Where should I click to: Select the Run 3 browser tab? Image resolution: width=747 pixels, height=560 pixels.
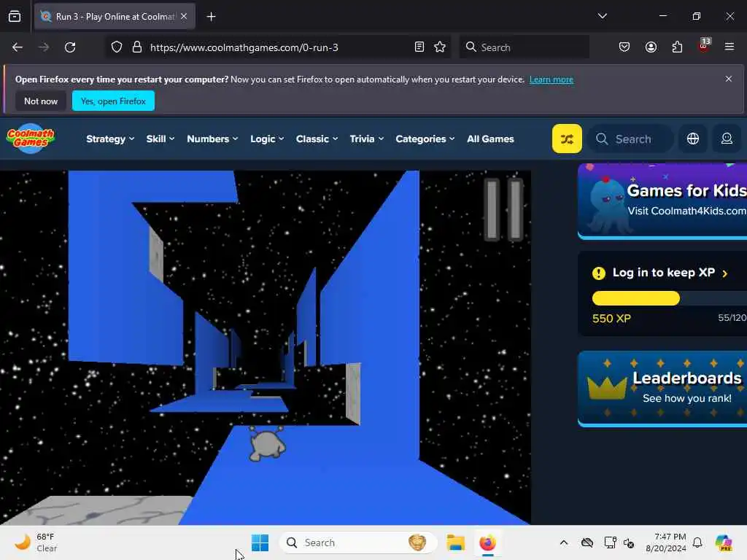[x=115, y=16]
